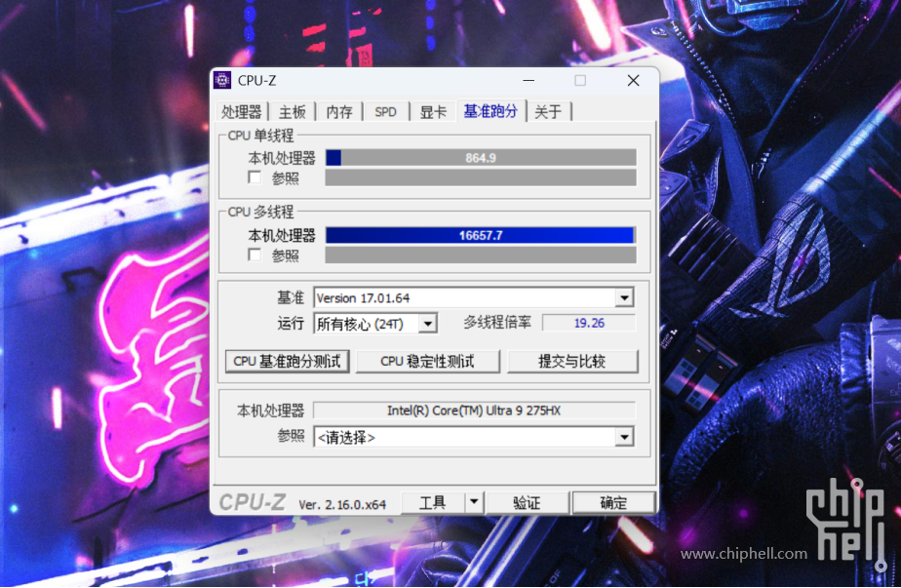Enable 参照 checkbox under CPU 单线程
The height and width of the screenshot is (588, 901).
(x=255, y=177)
